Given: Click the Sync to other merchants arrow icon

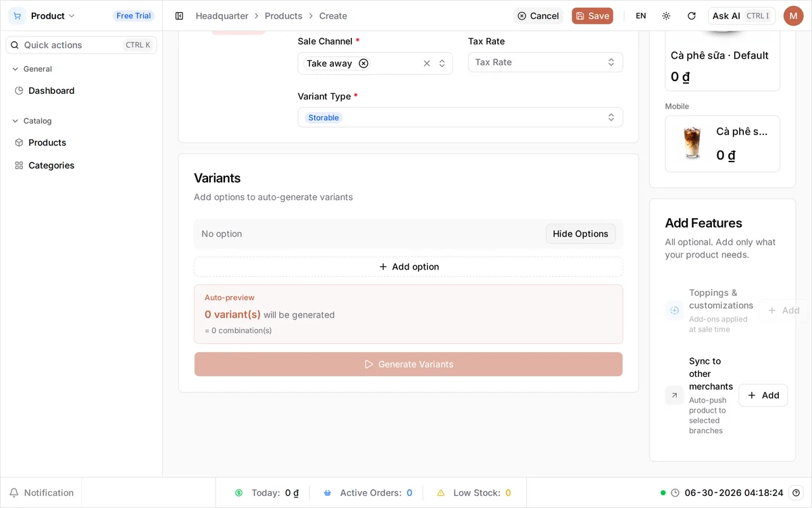Looking at the screenshot, I should pyautogui.click(x=674, y=395).
